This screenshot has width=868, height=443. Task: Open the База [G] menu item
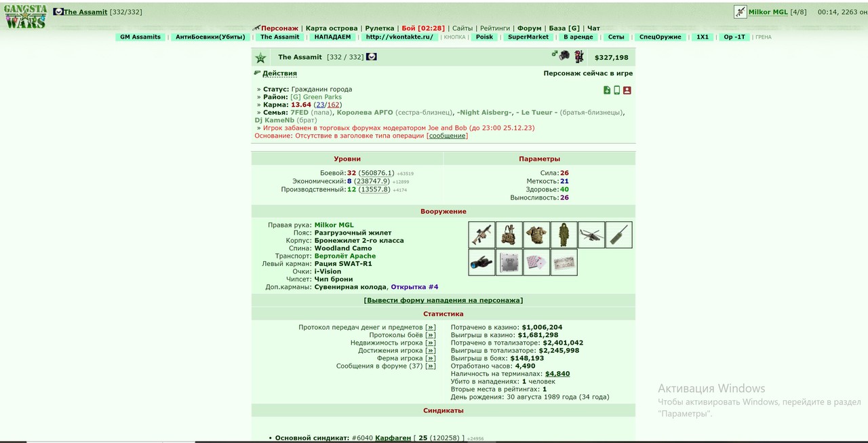[x=564, y=28]
